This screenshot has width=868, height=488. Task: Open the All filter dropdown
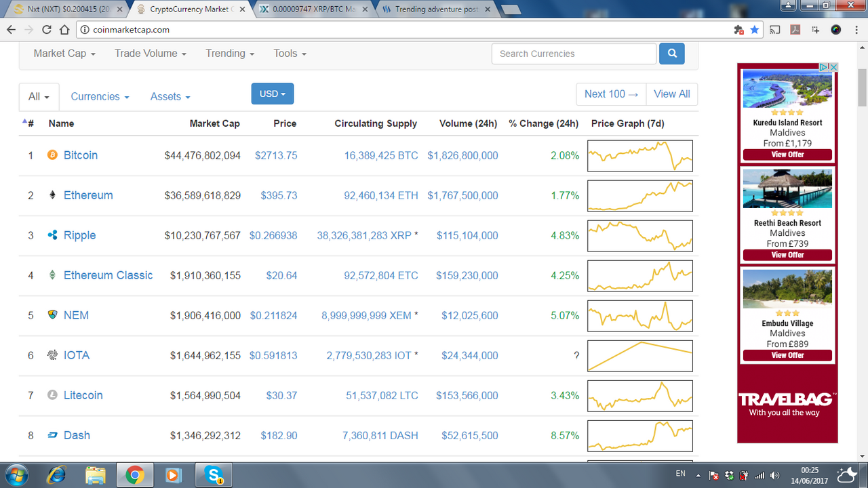click(x=39, y=97)
